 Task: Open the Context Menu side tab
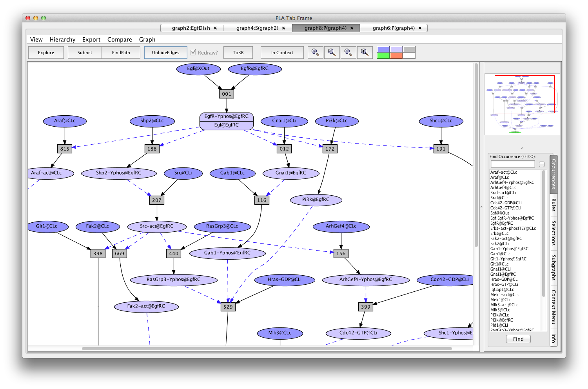[554, 307]
